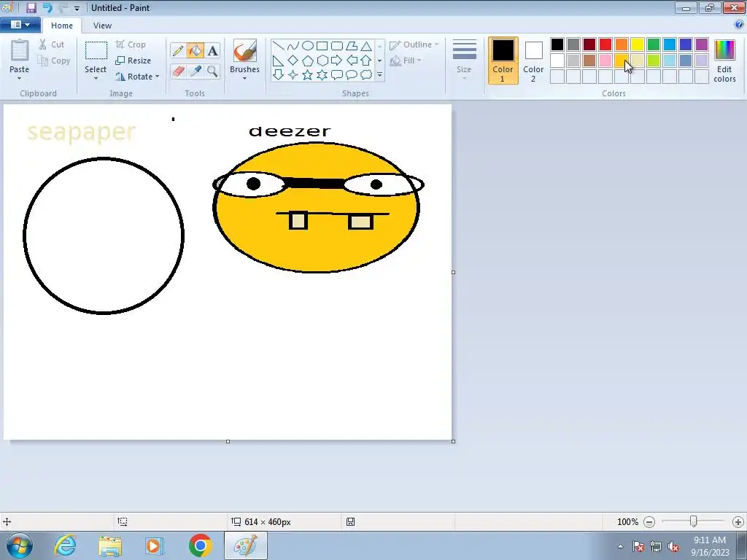Image resolution: width=747 pixels, height=560 pixels.
Task: Click the zoom in plus button
Action: 738,522
